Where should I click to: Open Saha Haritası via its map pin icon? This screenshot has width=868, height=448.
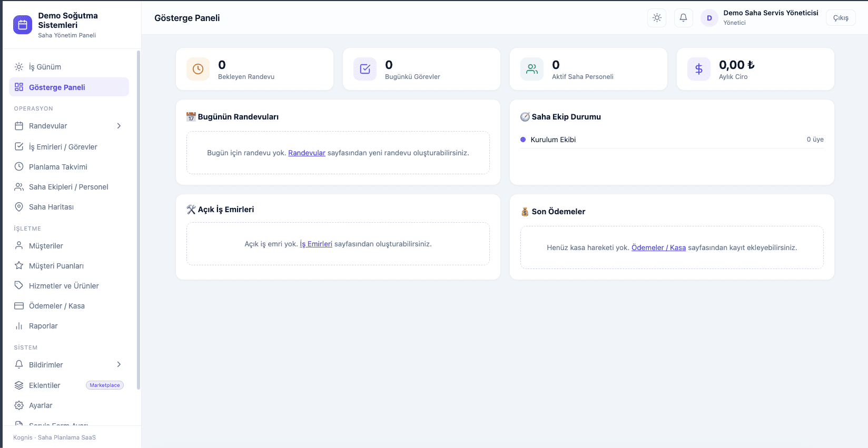click(x=19, y=207)
